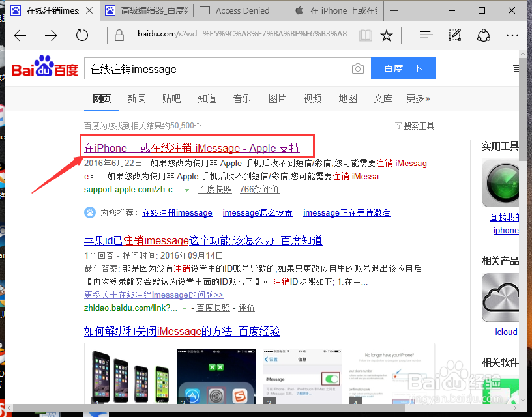Switch to 高级编辑器_百度 tab
The width and height of the screenshot is (532, 417).
147,11
